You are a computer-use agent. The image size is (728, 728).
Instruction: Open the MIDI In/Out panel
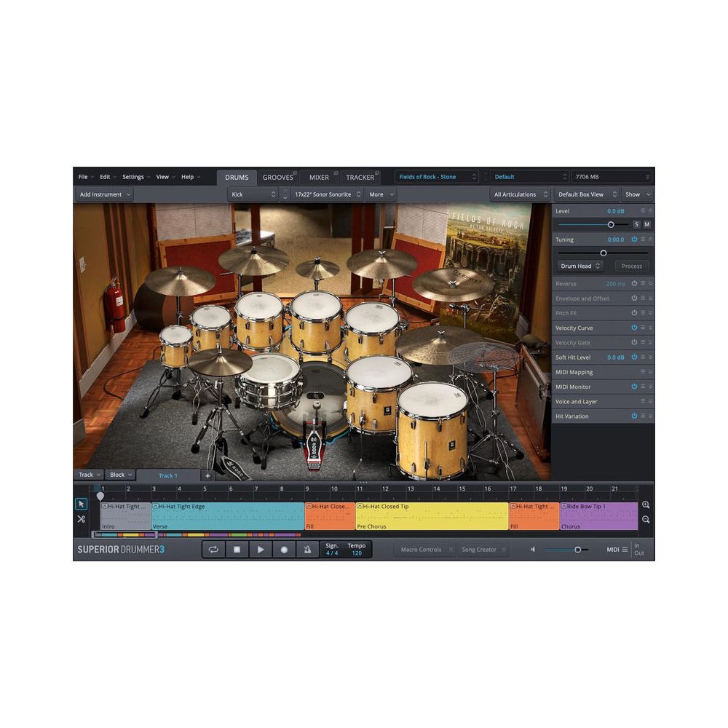[639, 550]
